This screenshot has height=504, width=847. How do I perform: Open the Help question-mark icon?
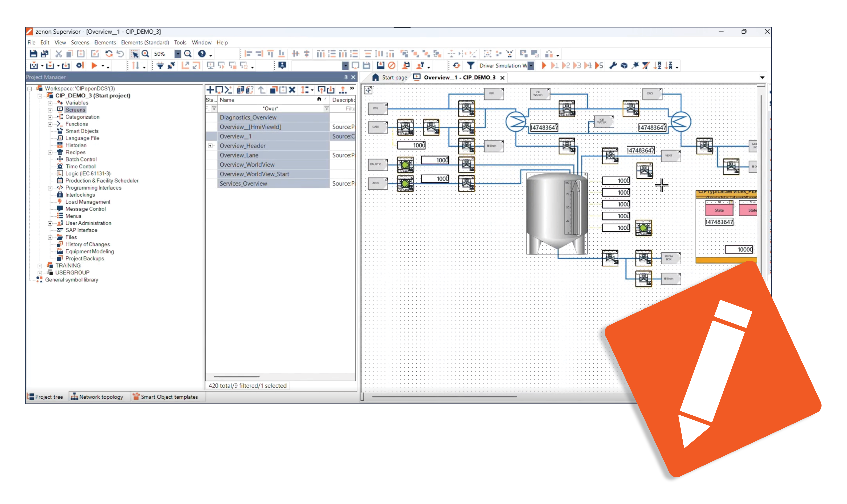click(201, 54)
